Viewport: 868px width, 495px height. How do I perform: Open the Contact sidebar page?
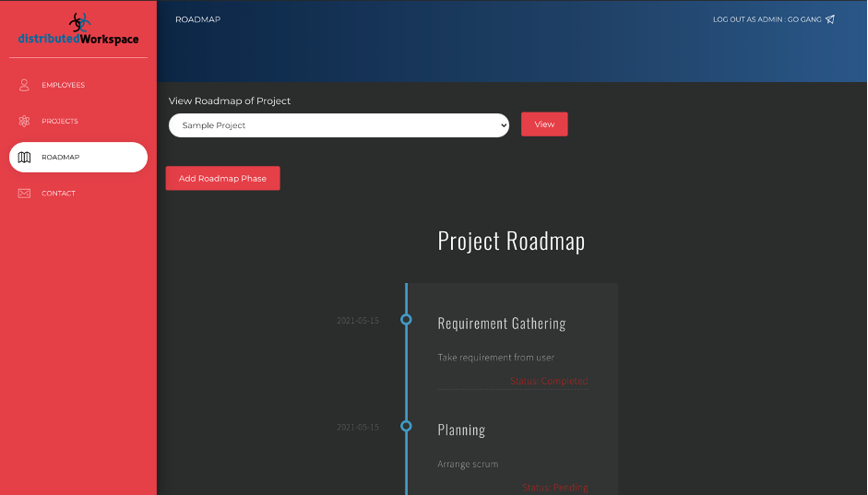(58, 194)
